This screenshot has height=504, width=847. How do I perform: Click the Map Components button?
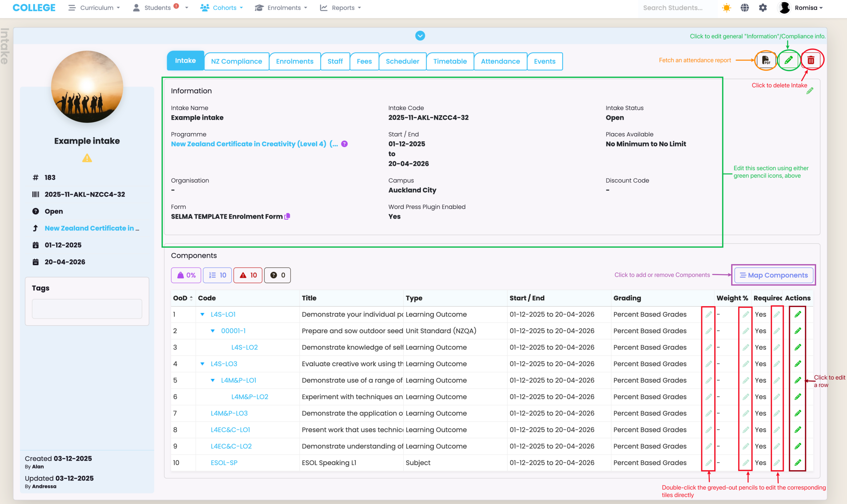[x=774, y=275]
